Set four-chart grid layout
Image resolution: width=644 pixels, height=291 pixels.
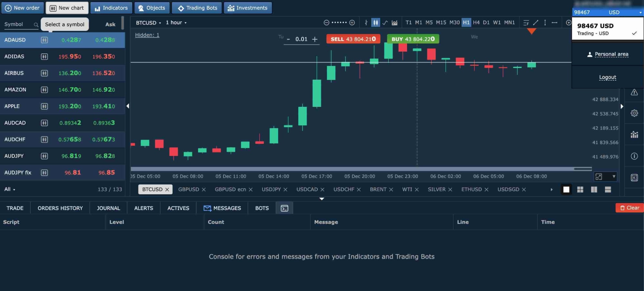point(580,189)
